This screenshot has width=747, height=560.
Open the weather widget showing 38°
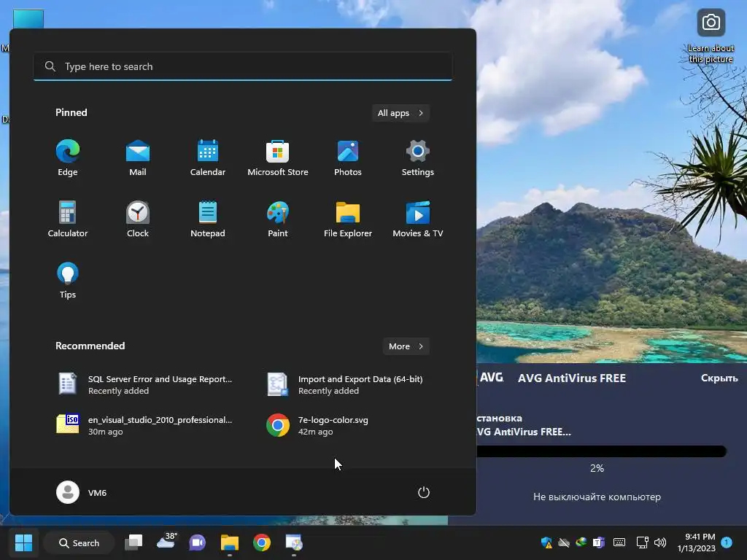[166, 542]
